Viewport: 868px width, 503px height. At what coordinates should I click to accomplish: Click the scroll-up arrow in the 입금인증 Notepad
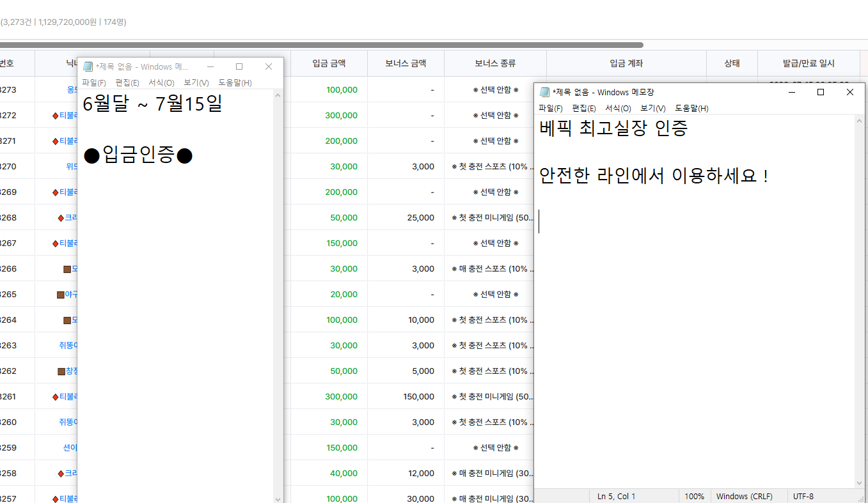click(x=278, y=95)
